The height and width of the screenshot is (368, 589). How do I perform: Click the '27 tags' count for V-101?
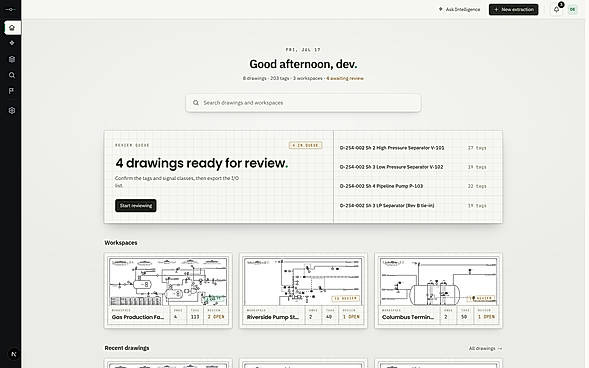point(477,148)
